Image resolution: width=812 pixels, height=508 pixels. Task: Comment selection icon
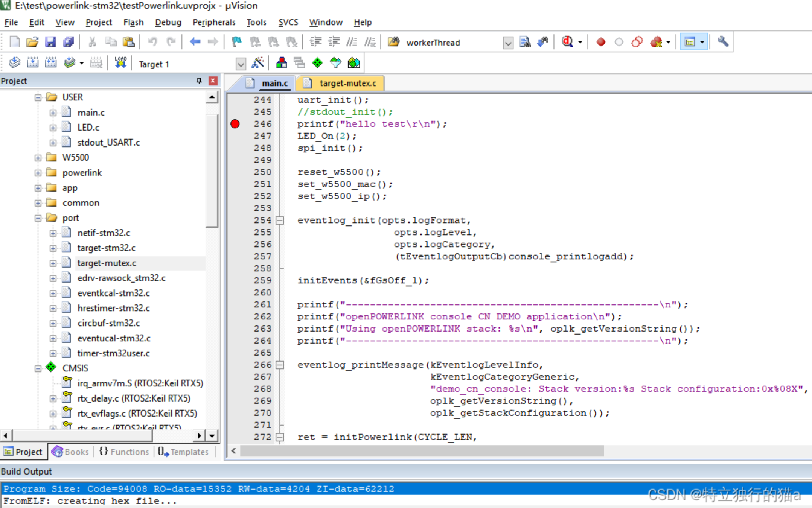click(352, 42)
